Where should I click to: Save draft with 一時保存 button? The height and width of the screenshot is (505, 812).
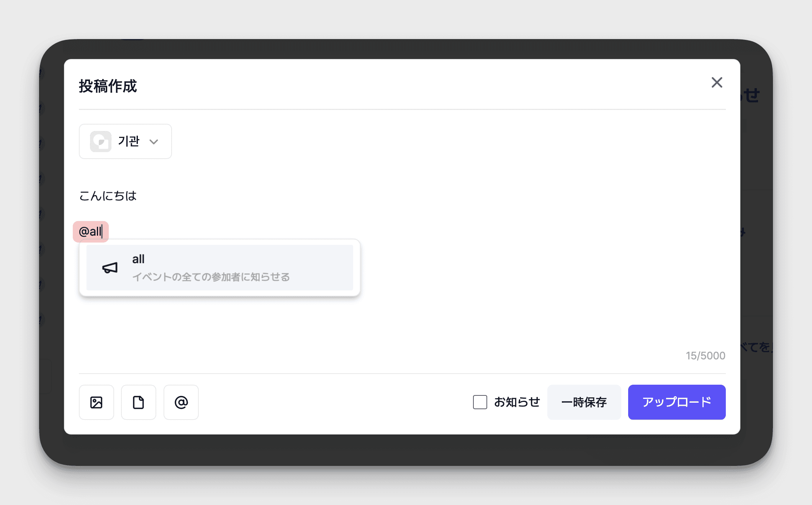pos(584,402)
